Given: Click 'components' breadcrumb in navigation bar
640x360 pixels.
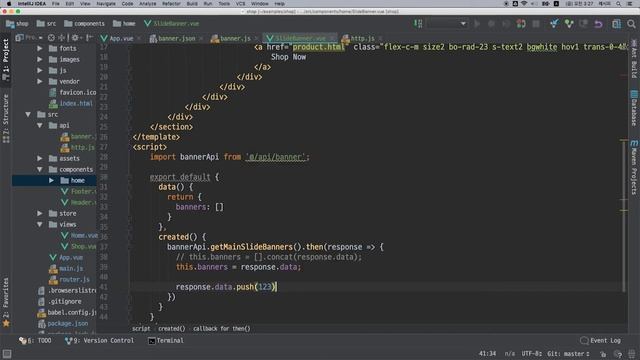Looking at the screenshot, I should (x=84, y=24).
